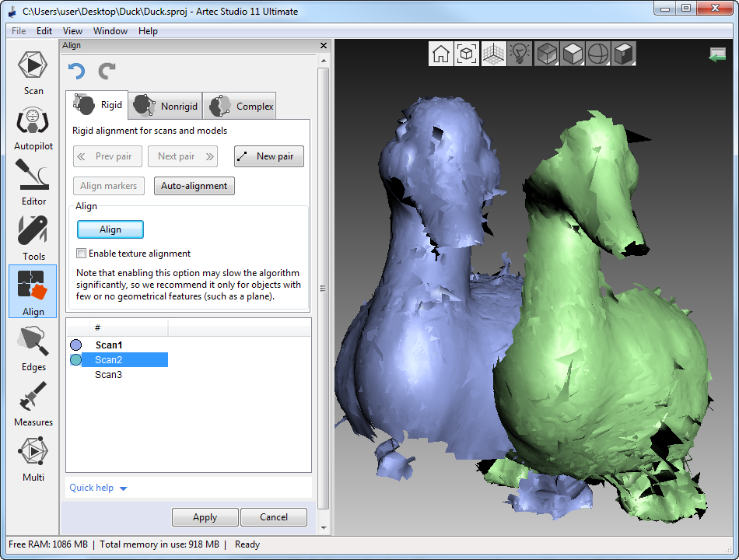
Task: Click the Ready status text
Action: (247, 544)
